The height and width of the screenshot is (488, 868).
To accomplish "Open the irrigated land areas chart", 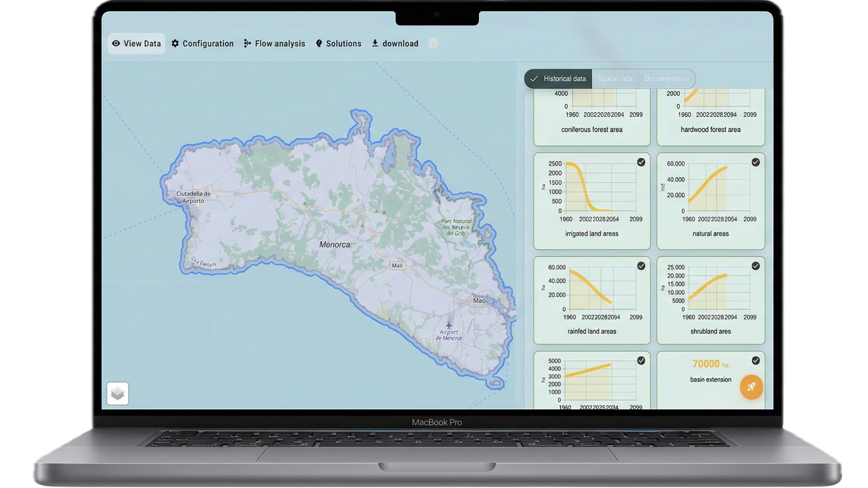I will [592, 201].
